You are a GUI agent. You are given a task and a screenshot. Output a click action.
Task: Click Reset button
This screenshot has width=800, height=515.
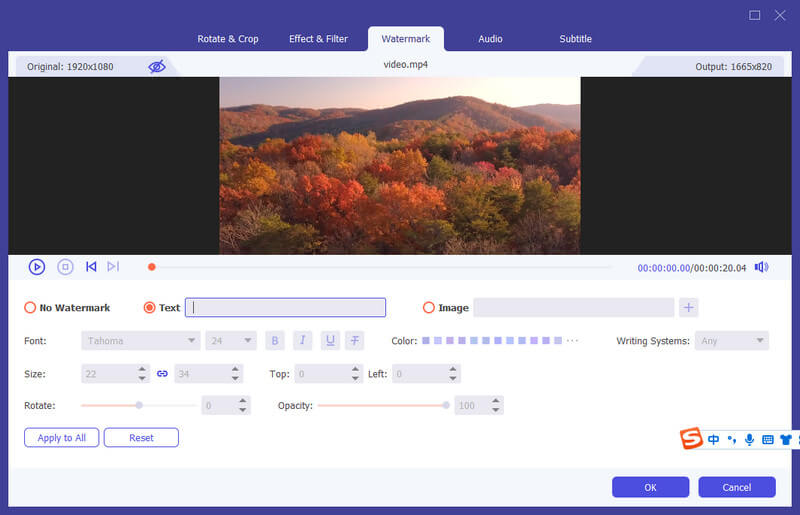click(141, 437)
